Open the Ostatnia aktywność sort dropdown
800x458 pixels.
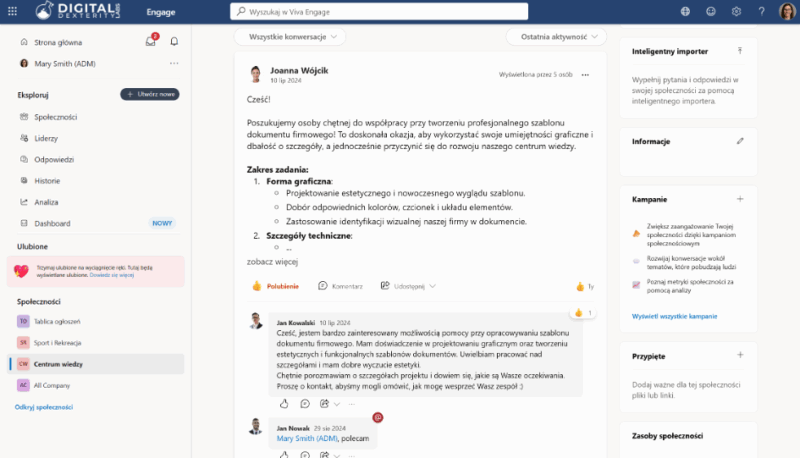556,37
